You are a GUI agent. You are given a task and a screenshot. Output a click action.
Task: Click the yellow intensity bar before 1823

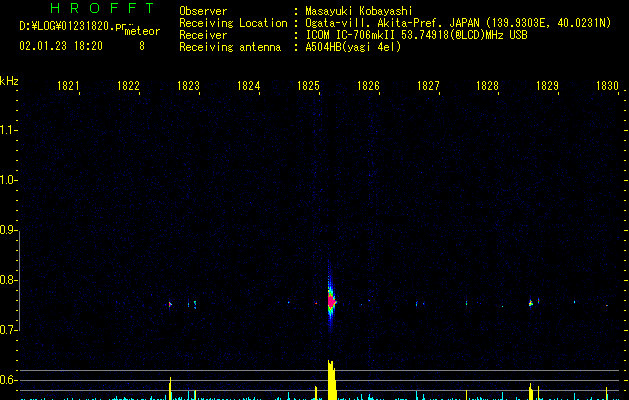pos(170,388)
